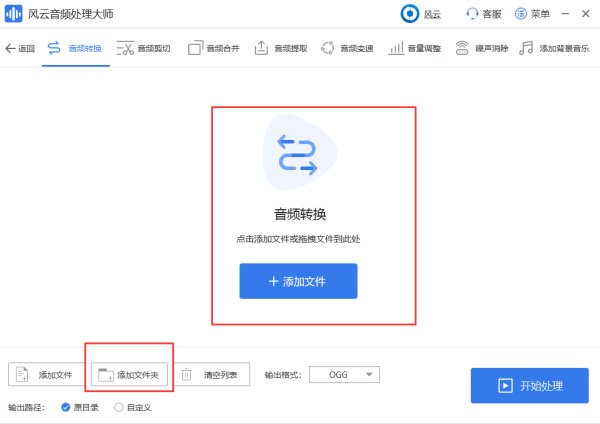Open the 输出格式 OGG dropdown
This screenshot has width=600, height=424.
[344, 375]
